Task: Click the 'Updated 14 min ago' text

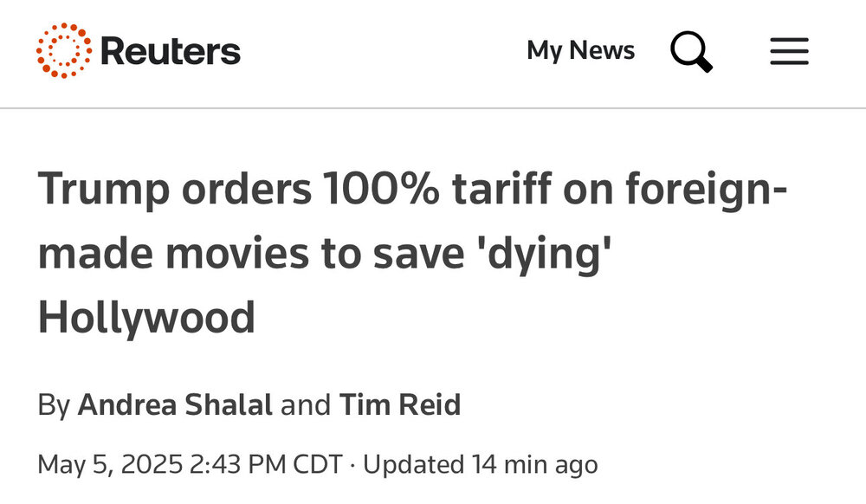Action: tap(480, 464)
